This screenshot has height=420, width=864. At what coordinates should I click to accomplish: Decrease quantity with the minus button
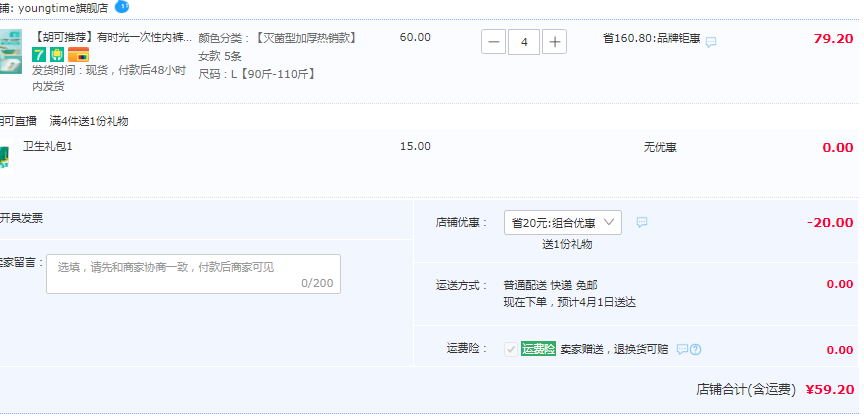click(x=493, y=42)
